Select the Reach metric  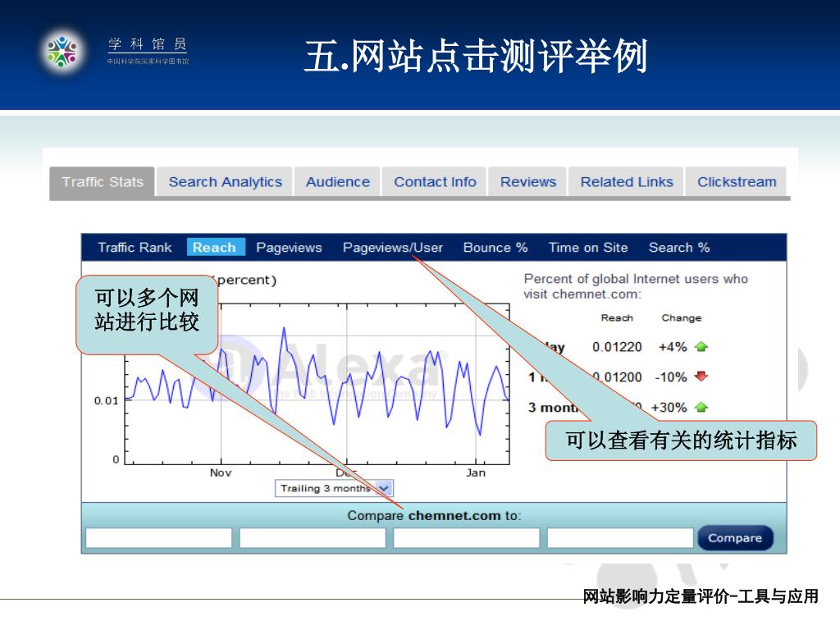[214, 248]
